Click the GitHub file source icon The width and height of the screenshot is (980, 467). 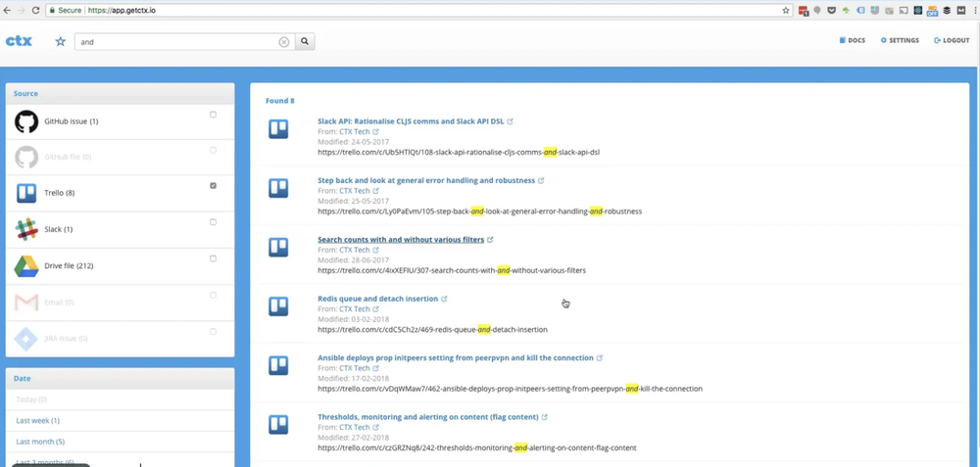26,157
